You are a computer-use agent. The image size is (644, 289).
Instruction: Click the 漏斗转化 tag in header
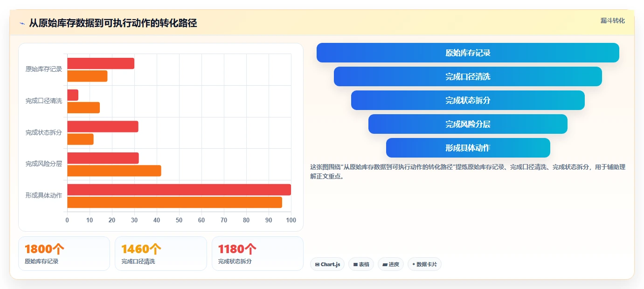point(612,21)
